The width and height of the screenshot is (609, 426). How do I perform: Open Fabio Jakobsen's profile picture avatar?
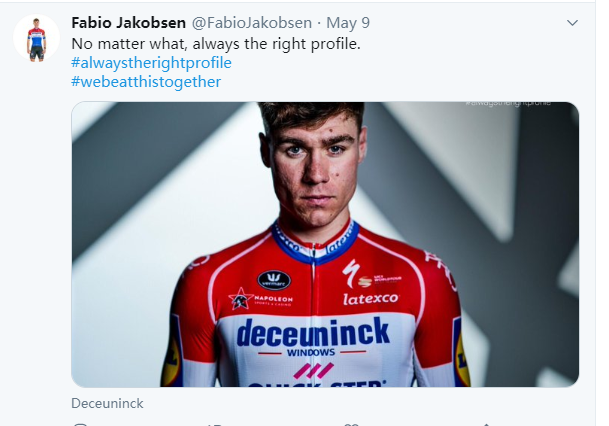click(x=36, y=39)
